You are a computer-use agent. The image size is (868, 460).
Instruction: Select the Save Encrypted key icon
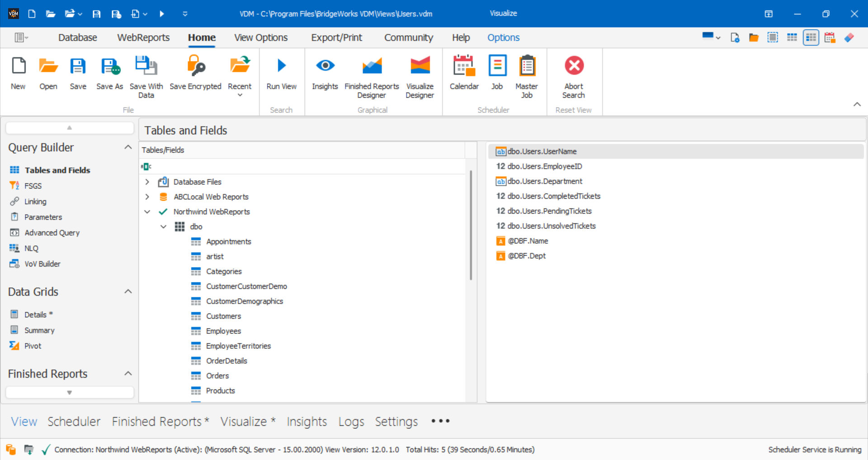click(195, 66)
